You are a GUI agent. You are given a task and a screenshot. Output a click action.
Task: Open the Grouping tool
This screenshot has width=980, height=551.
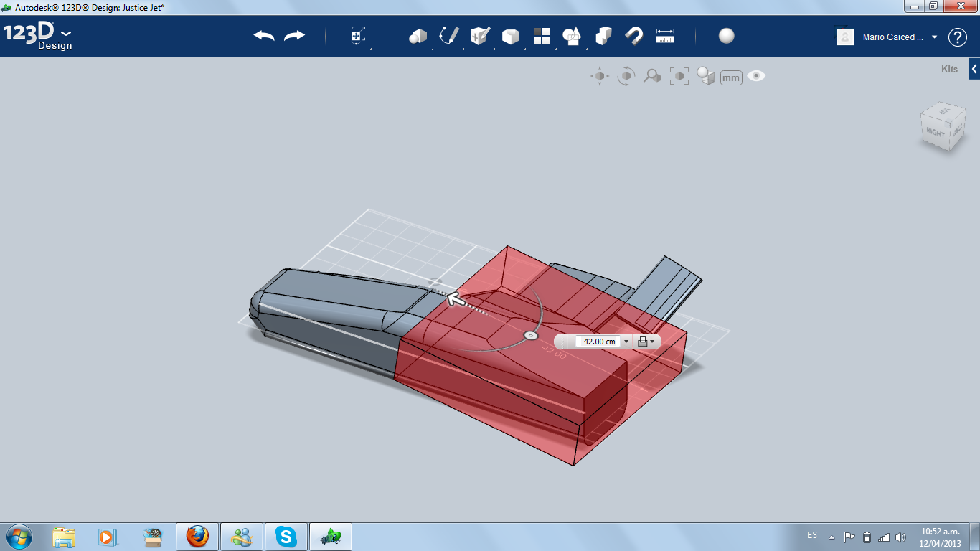pos(573,36)
